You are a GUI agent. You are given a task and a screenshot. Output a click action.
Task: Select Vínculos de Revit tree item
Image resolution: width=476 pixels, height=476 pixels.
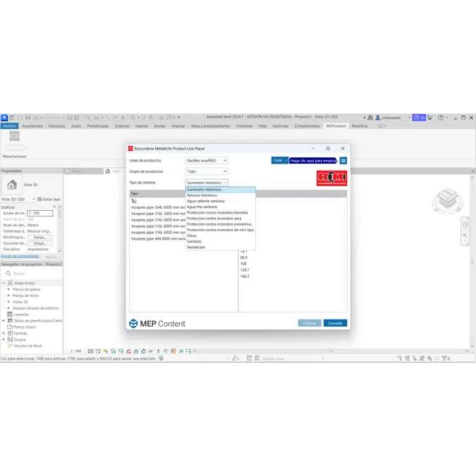[x=28, y=346]
